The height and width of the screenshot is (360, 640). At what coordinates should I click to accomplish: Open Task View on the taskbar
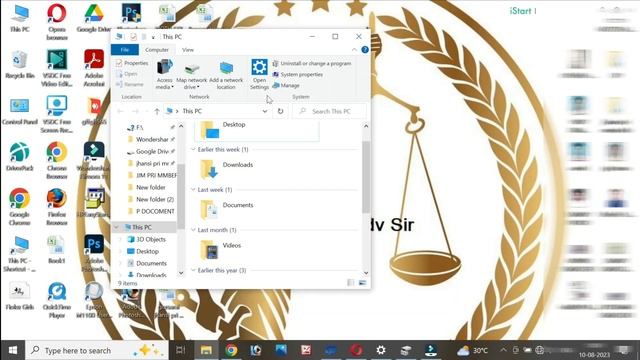click(180, 350)
